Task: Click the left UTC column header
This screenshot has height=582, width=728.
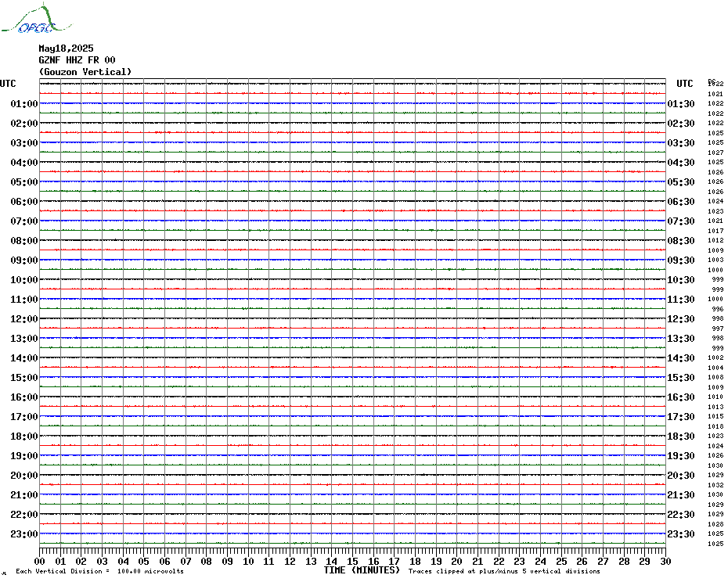Action: click(8, 84)
